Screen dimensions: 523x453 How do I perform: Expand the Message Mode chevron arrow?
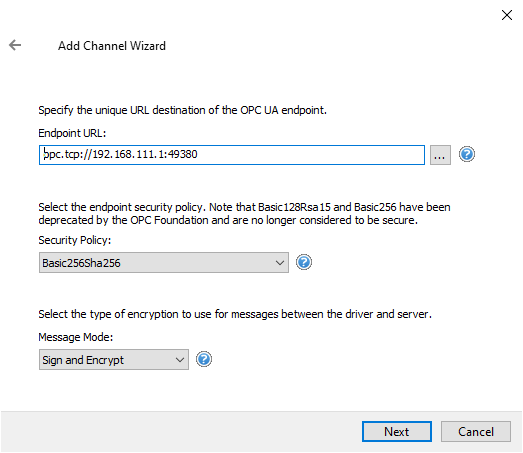[180, 360]
